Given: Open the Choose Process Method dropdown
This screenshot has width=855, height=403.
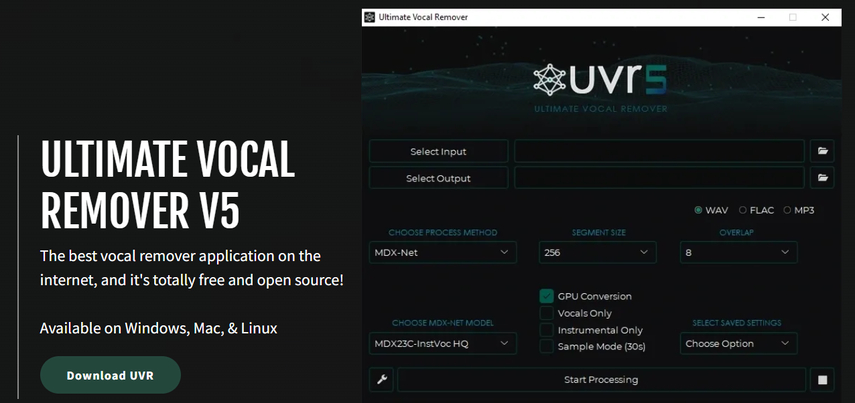Looking at the screenshot, I should pyautogui.click(x=443, y=252).
